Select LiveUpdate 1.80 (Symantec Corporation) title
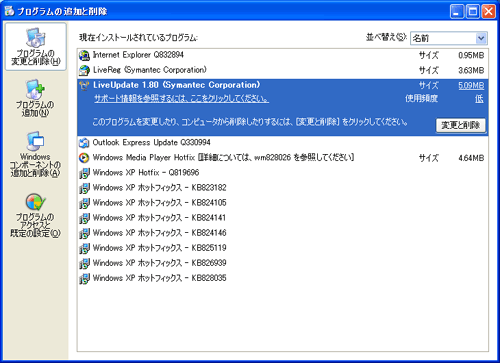Viewport: 500px width, 363px height. pos(176,85)
